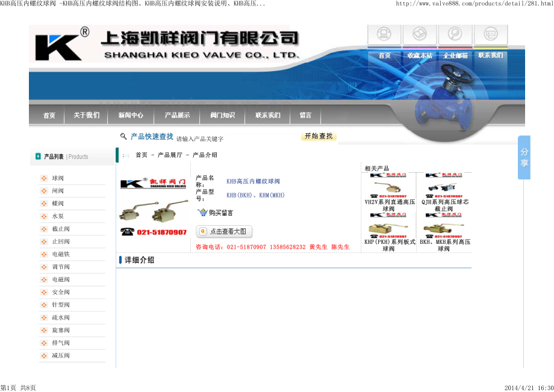554x392 pixels.
Task: Click the 购买留言 link
Action: (x=221, y=213)
